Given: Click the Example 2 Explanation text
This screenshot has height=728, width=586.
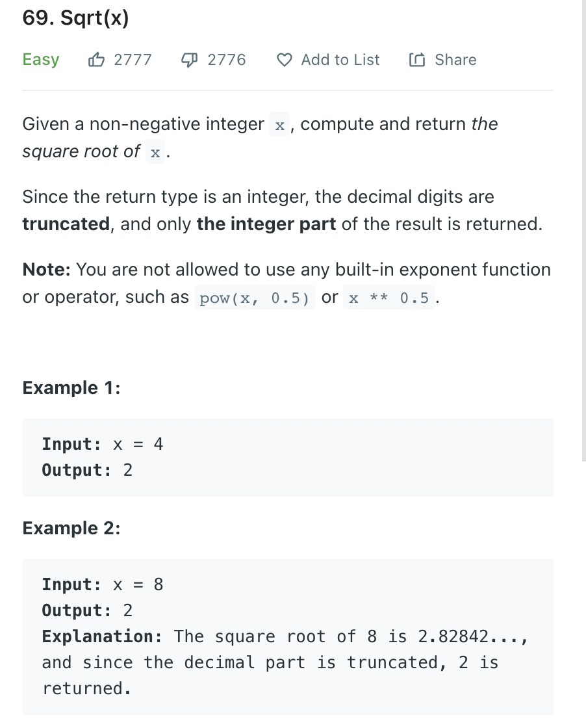Looking at the screenshot, I should click(285, 662).
